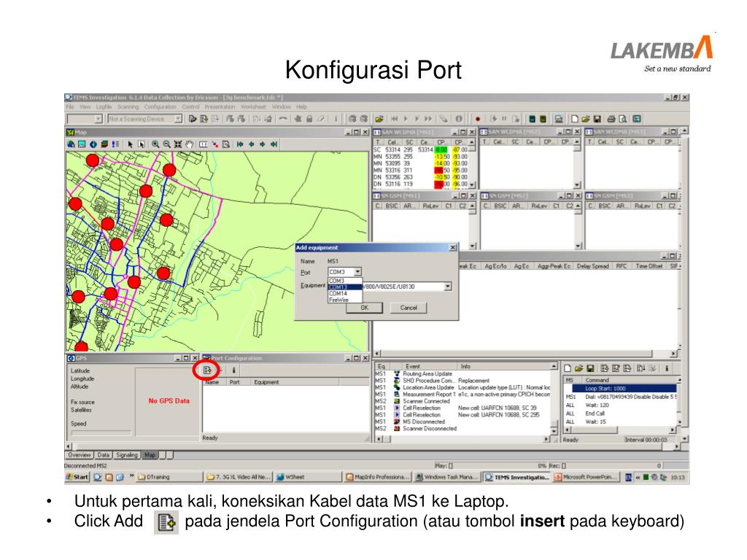Image resolution: width=747 pixels, height=560 pixels.
Task: Click the first-position arrow on Map toolbar
Action: click(239, 144)
